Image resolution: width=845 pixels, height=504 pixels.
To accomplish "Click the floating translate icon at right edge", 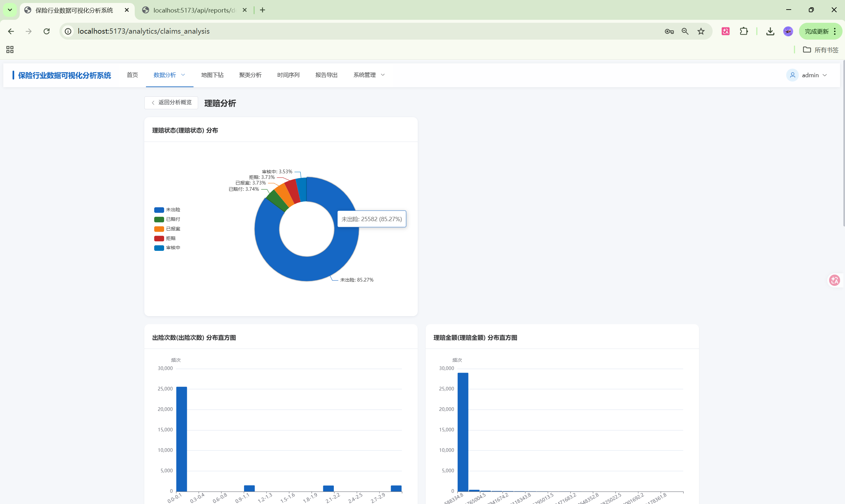I will [834, 280].
